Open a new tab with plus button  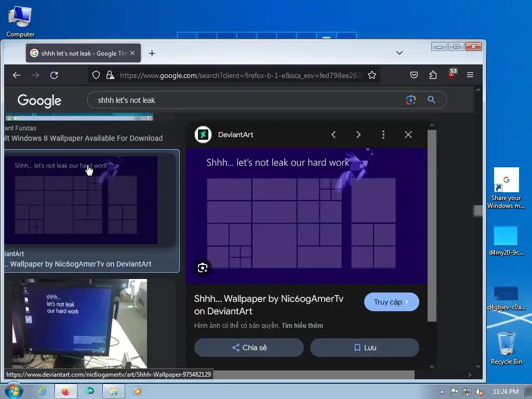click(x=152, y=54)
